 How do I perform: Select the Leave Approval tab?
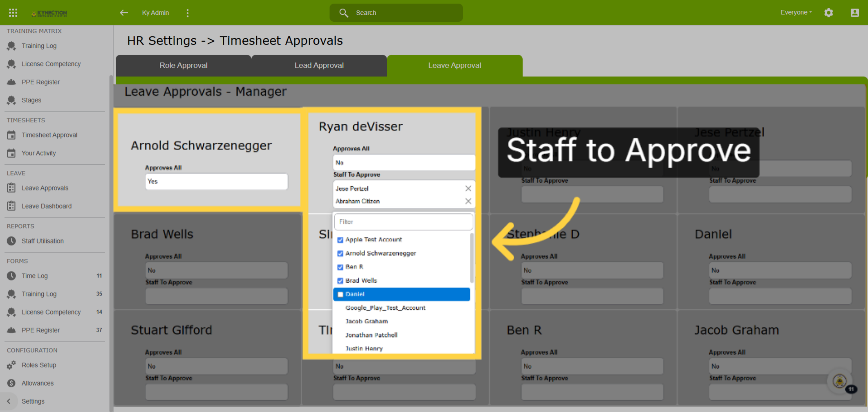(x=455, y=66)
